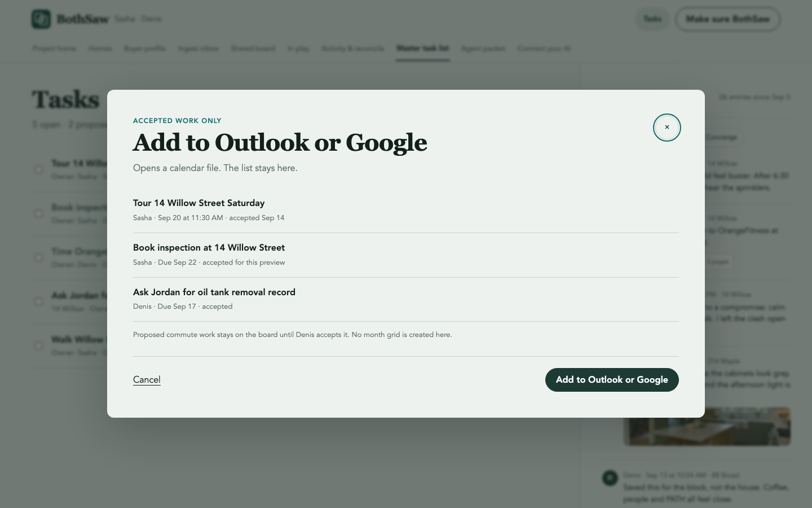
Task: Click the Sasha Due Sep 22 details line
Action: 209,262
